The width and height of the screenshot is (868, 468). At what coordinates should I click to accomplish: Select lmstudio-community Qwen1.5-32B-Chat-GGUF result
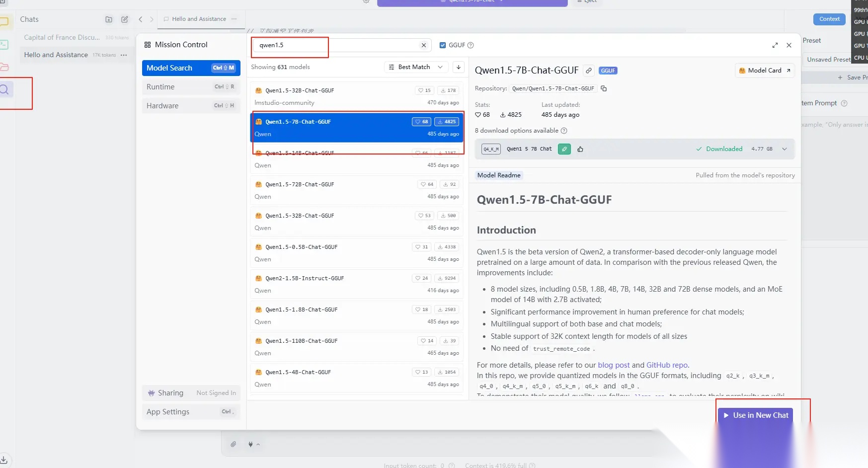click(357, 96)
